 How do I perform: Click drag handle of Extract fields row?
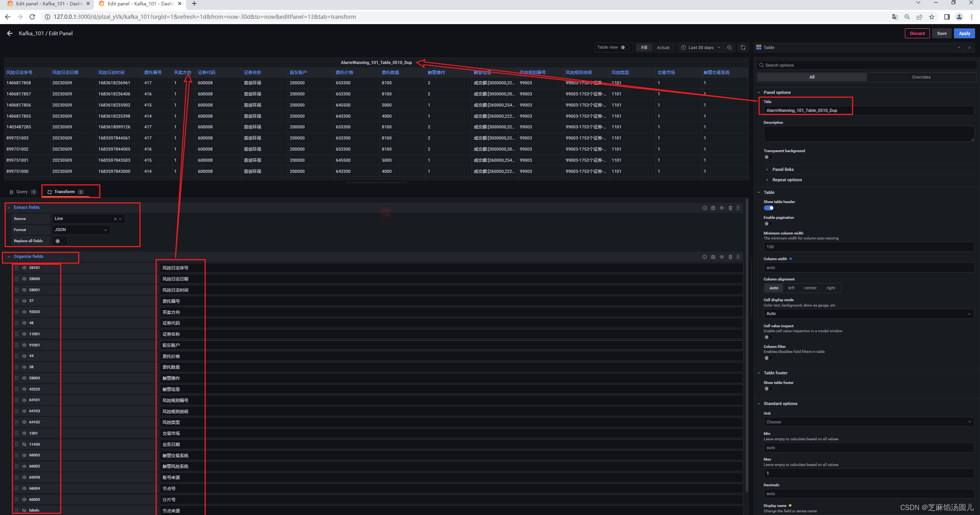(738, 208)
